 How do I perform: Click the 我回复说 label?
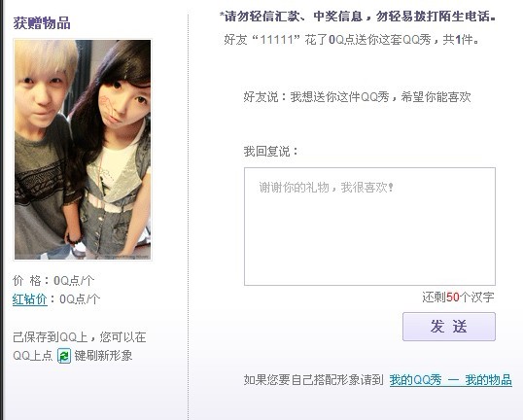270,152
